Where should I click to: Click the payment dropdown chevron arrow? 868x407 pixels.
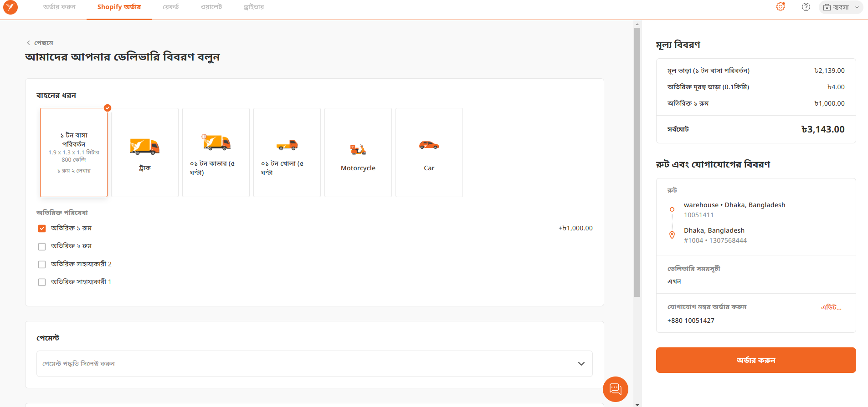581,364
